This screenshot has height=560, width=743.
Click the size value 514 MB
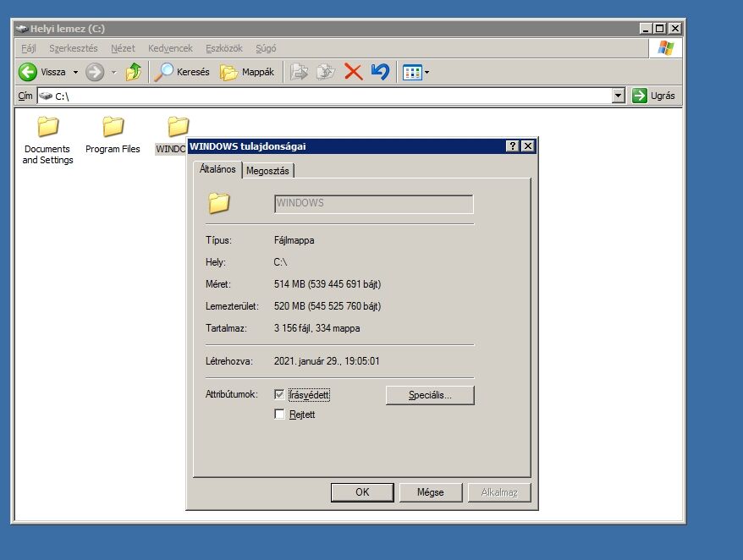(x=327, y=284)
